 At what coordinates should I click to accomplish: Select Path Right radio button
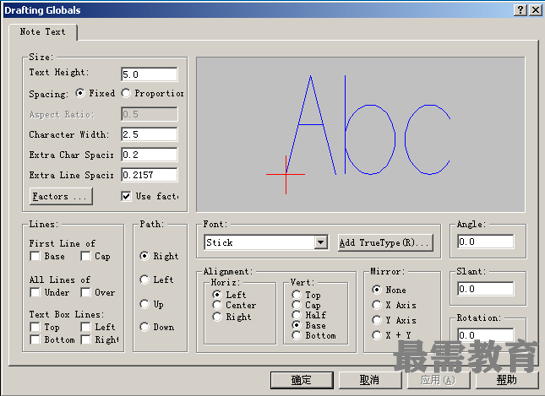tap(144, 256)
